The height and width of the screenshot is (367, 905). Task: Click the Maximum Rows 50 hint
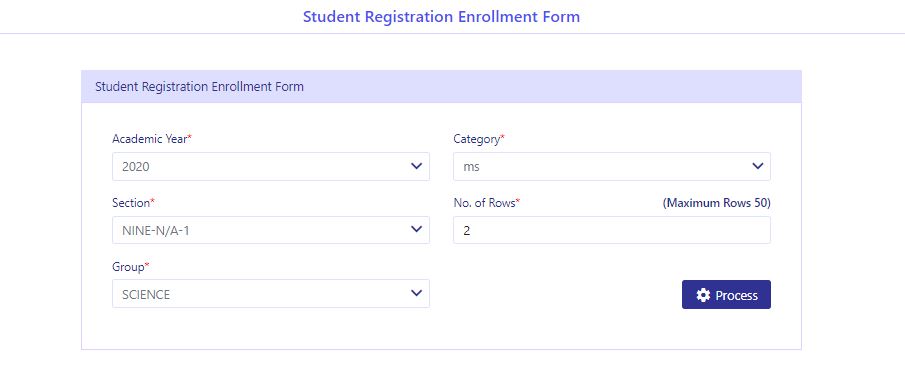716,203
